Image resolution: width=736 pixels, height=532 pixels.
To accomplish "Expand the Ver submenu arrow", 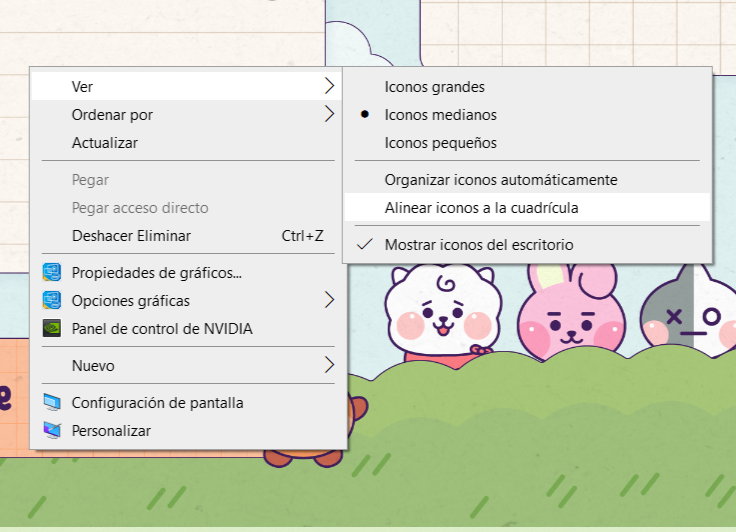I will point(330,86).
